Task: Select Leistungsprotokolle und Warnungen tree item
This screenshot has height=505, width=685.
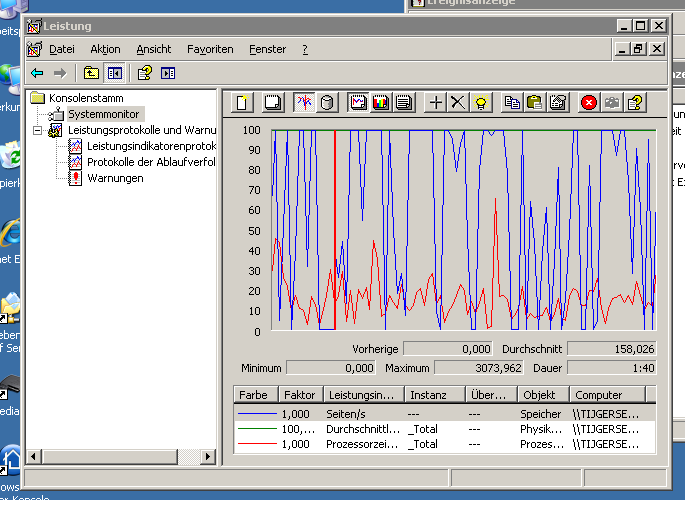Action: click(x=142, y=130)
